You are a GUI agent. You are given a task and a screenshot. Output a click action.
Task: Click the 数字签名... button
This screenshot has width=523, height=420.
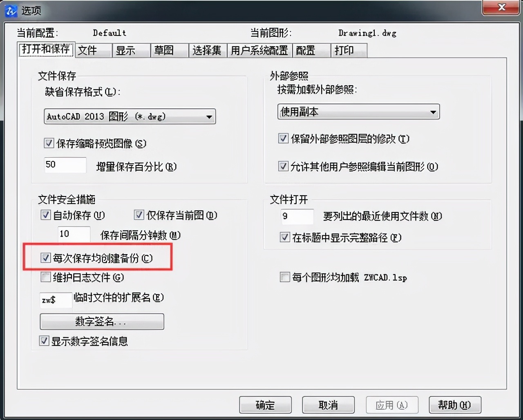tap(102, 322)
